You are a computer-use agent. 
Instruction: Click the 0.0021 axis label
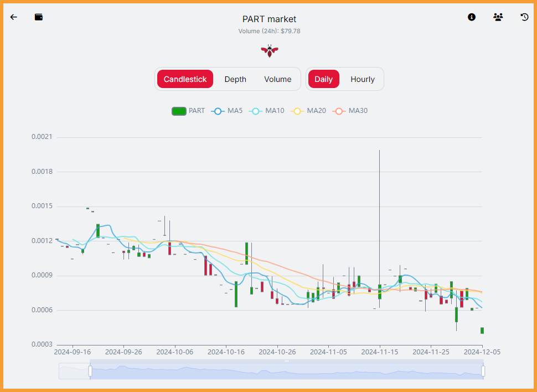[42, 137]
